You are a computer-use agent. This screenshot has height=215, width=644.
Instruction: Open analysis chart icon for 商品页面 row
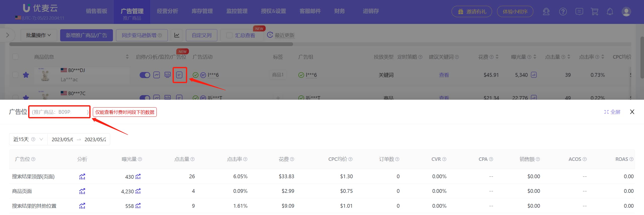pos(82,191)
